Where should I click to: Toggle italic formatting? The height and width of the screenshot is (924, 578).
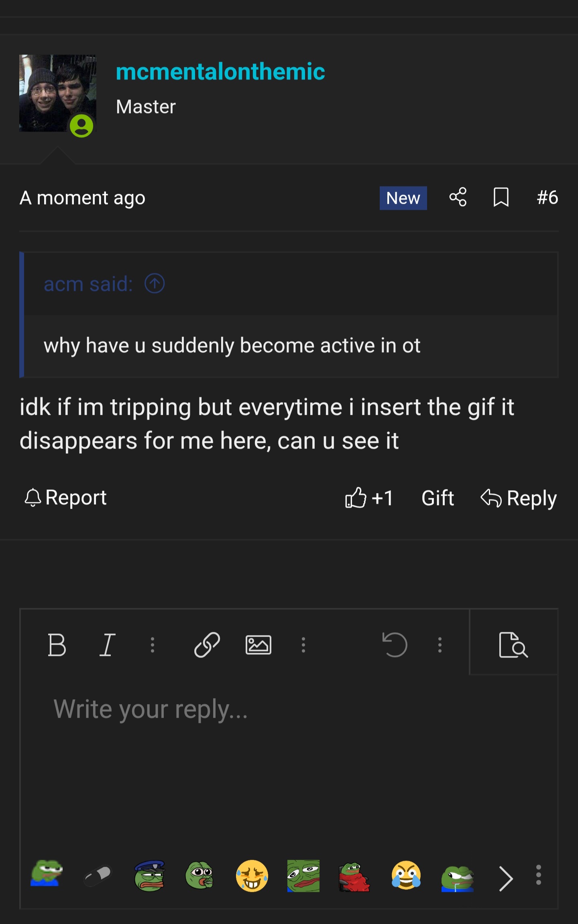pyautogui.click(x=107, y=645)
